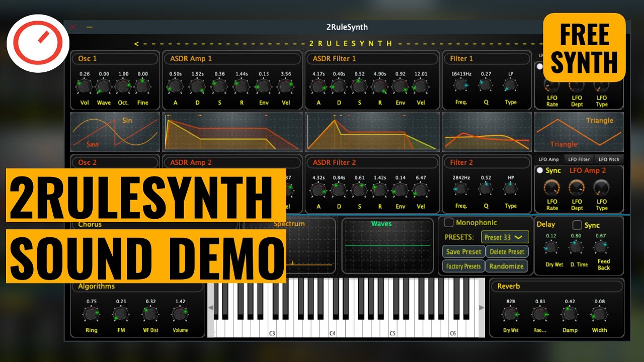The image size is (644, 362).
Task: Click the Osc 1 Wave knob
Action: [104, 87]
